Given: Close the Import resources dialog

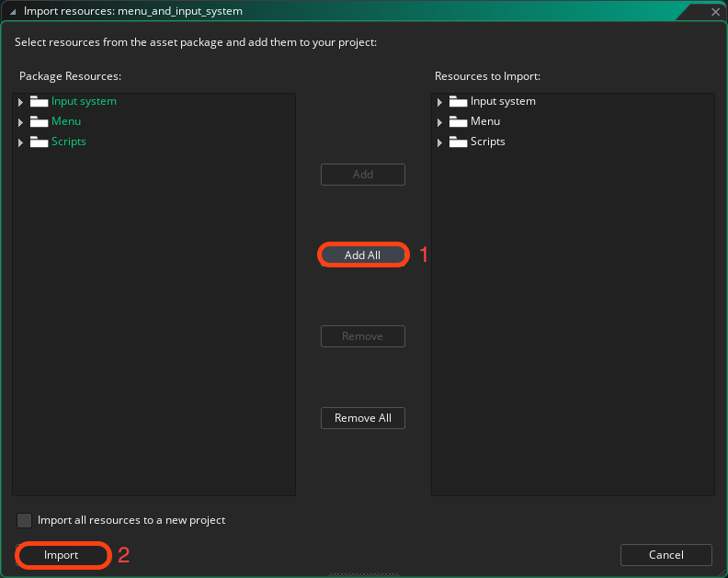Looking at the screenshot, I should coord(715,12).
